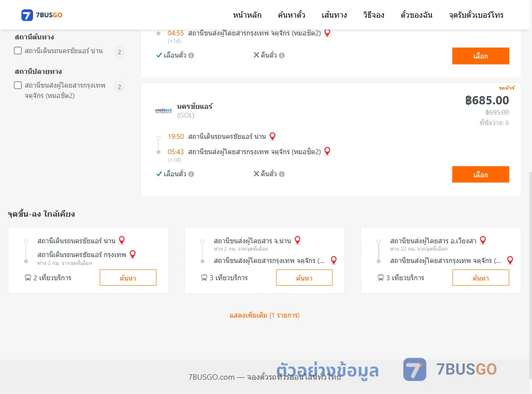The image size is (532, 394).
Task: Open หน้าหลัก menu item
Action: point(247,15)
